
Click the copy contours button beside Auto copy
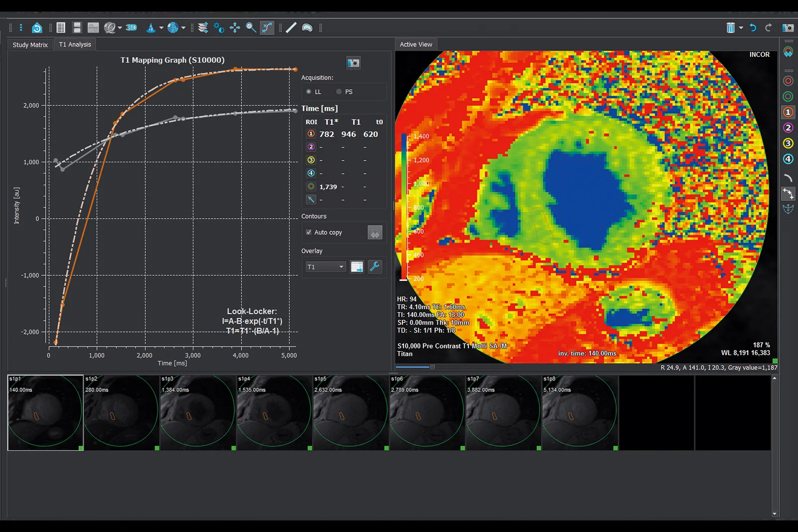pos(375,232)
